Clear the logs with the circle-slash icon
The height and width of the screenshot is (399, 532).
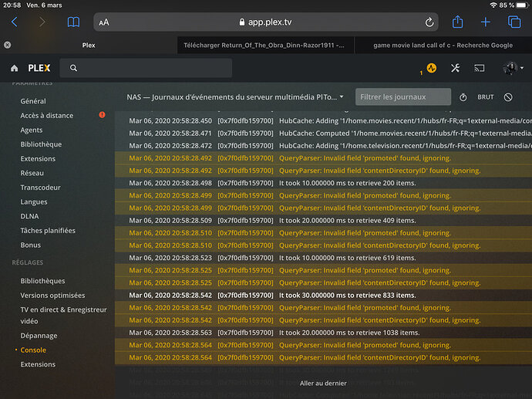click(x=508, y=97)
